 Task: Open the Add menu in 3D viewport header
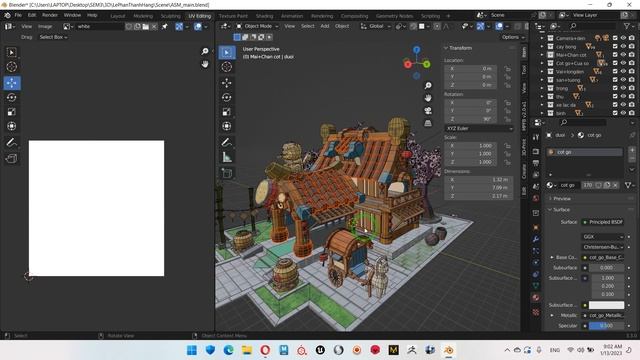click(324, 26)
